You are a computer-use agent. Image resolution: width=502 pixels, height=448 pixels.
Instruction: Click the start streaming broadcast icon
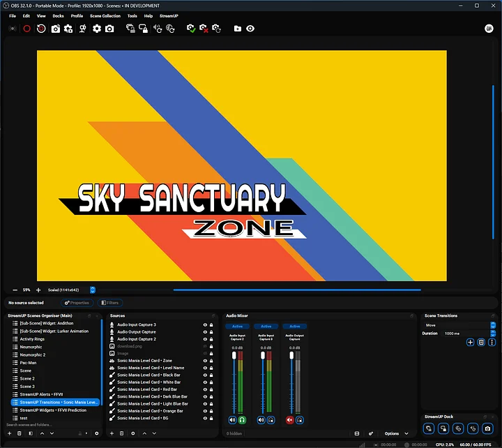13,29
